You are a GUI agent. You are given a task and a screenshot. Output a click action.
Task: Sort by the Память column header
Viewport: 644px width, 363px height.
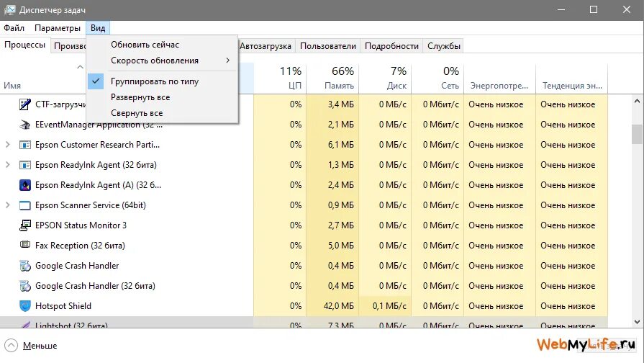point(332,78)
